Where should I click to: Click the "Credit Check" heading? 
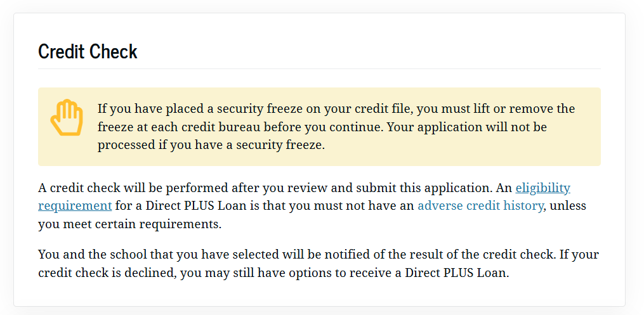(88, 51)
